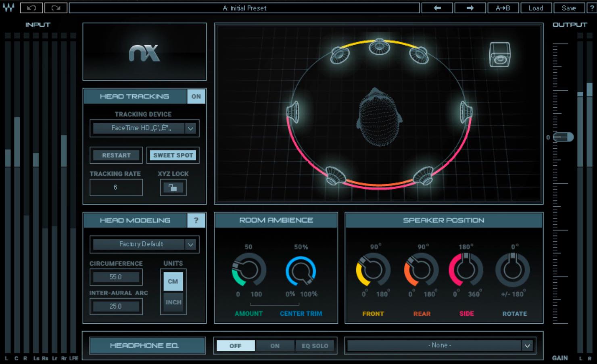Click the Waves logo icon
This screenshot has width=597, height=364.
pos(8,7)
